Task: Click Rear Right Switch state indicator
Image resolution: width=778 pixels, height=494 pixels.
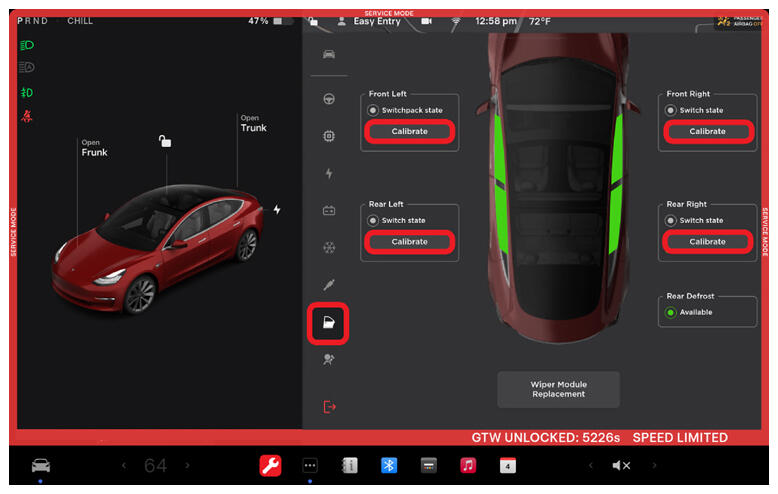Action: coord(670,220)
